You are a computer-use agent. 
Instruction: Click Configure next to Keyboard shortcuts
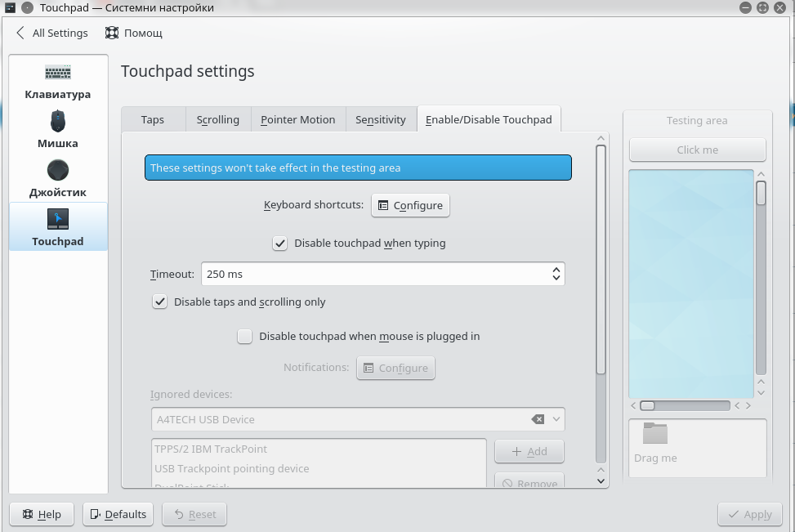coord(410,205)
